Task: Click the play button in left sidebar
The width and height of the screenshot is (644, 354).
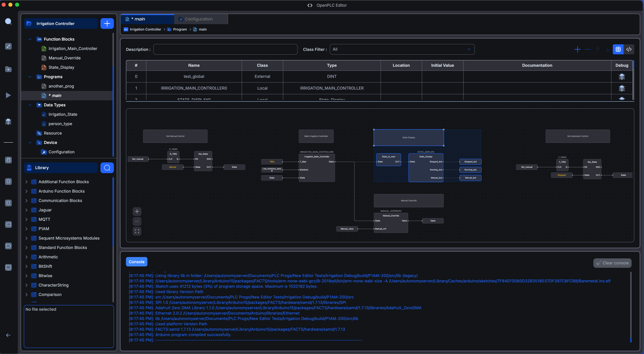Action: 8,95
